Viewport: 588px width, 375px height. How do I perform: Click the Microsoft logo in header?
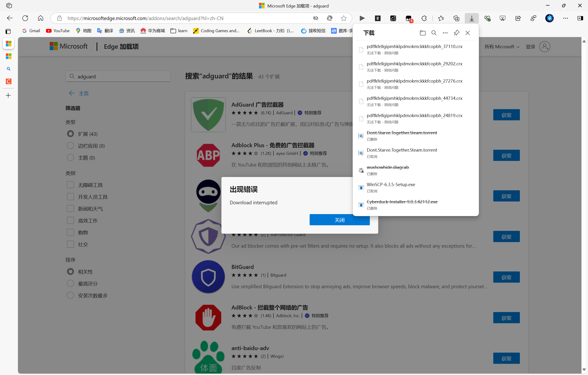(x=69, y=46)
